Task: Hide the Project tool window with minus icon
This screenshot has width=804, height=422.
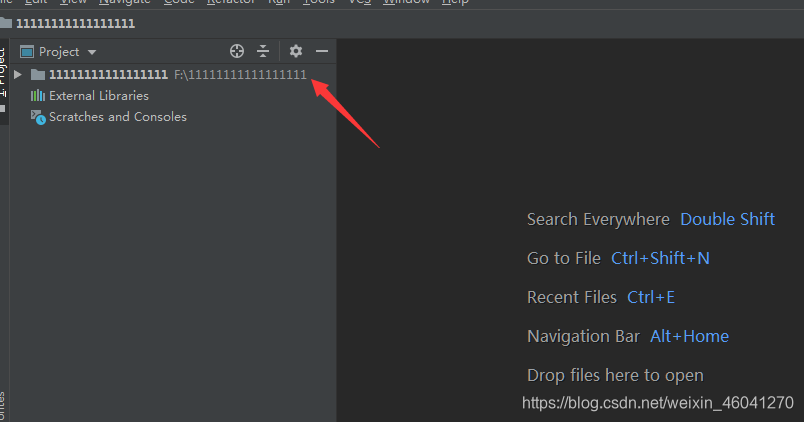Action: pos(322,51)
